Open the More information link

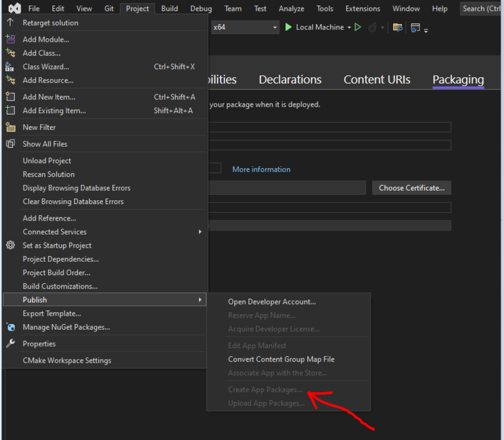261,169
